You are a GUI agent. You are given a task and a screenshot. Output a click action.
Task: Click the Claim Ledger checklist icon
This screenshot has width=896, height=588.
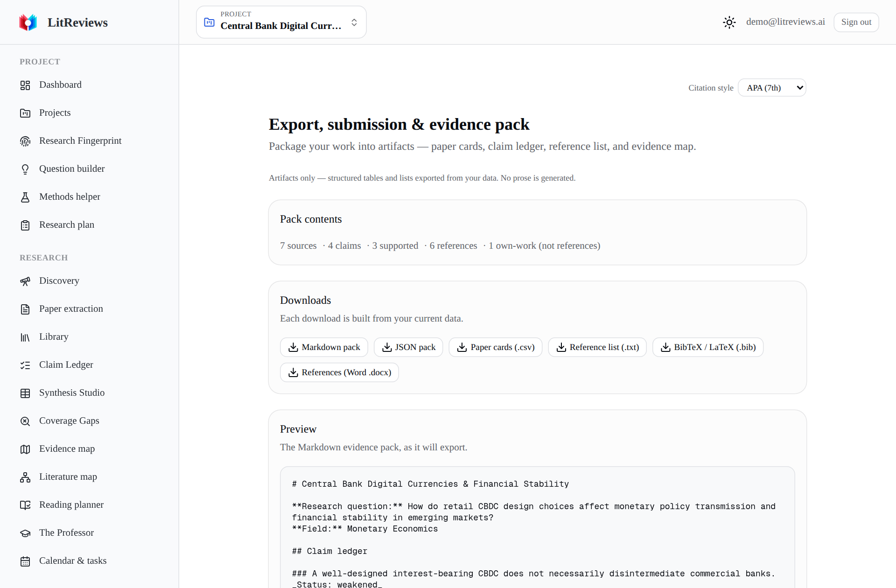(25, 365)
